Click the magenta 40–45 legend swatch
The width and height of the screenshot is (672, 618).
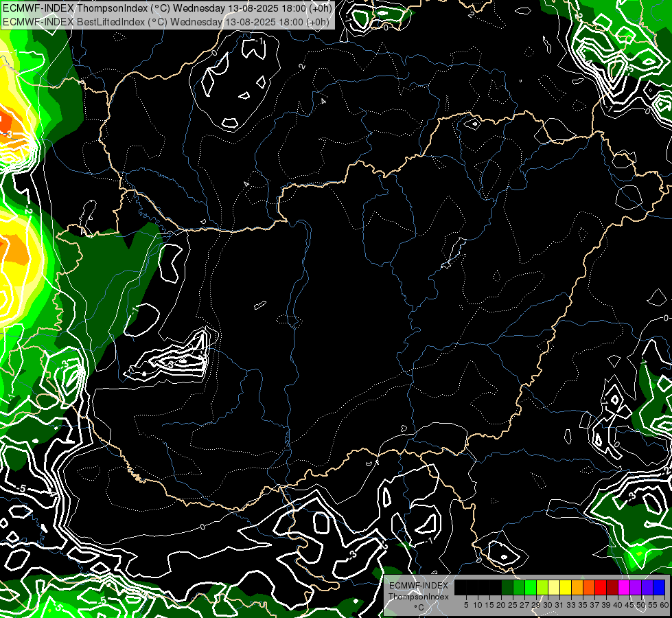(x=624, y=587)
